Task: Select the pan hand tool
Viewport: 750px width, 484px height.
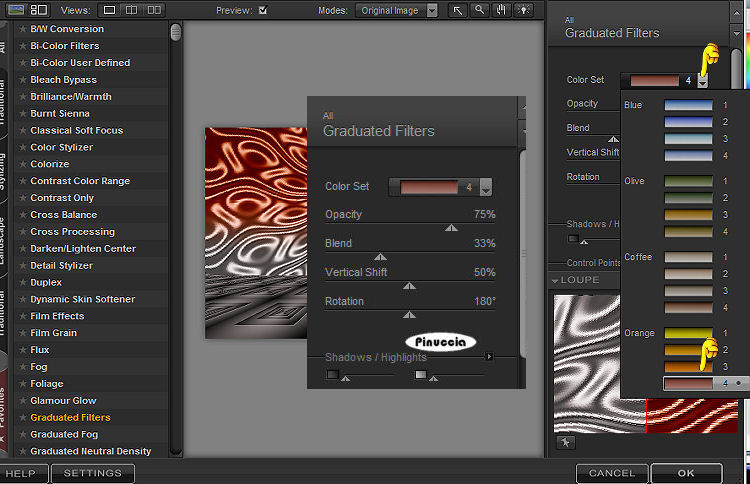Action: tap(501, 10)
